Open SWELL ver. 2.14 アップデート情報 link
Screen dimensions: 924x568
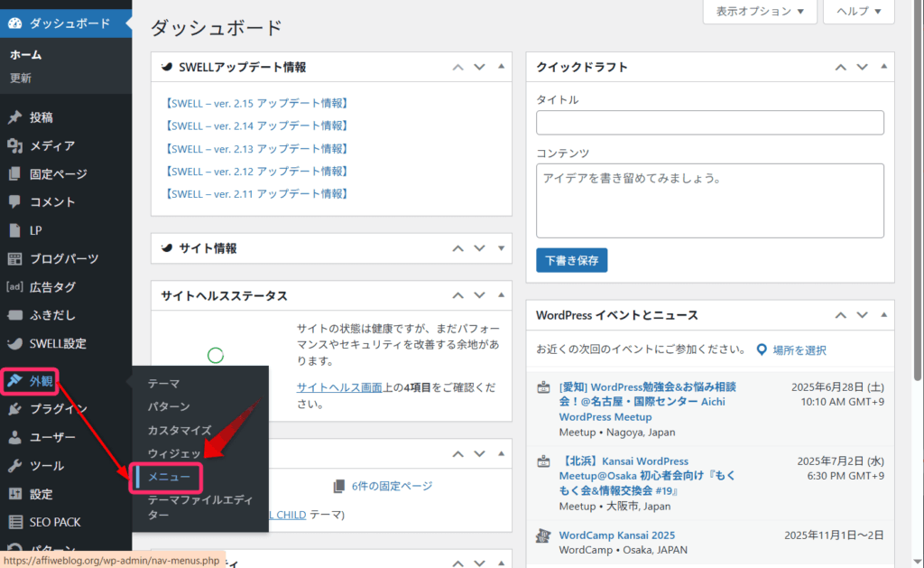pos(256,126)
